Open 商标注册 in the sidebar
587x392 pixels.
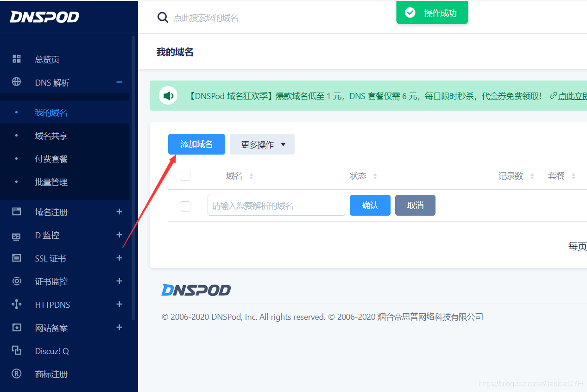pos(51,374)
